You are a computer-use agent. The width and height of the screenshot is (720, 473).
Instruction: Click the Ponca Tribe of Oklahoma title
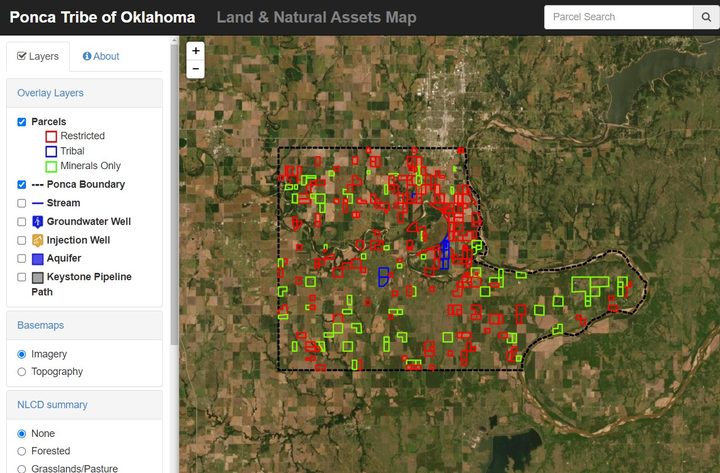coord(102,17)
